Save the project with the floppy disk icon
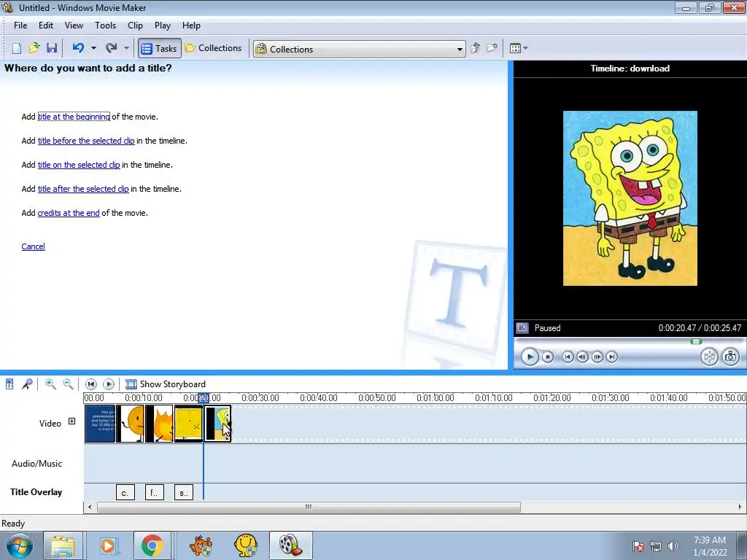Viewport: 747px width, 560px height. 52,48
